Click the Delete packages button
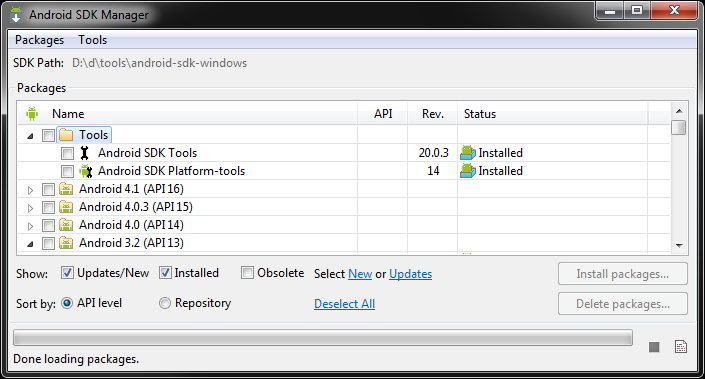The image size is (705, 379). (623, 304)
